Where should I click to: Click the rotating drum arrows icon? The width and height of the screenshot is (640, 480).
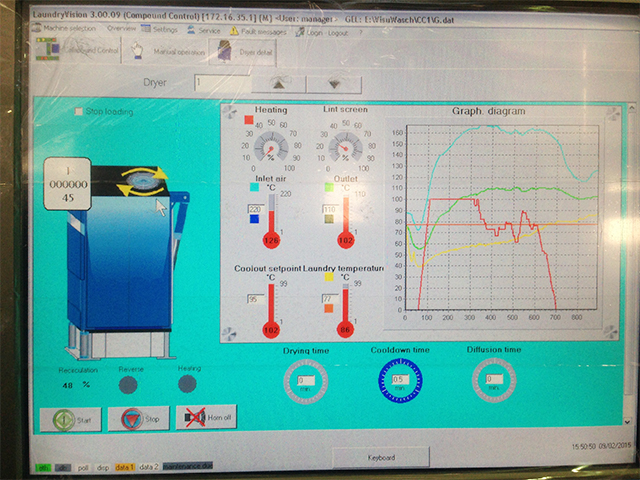(x=142, y=181)
